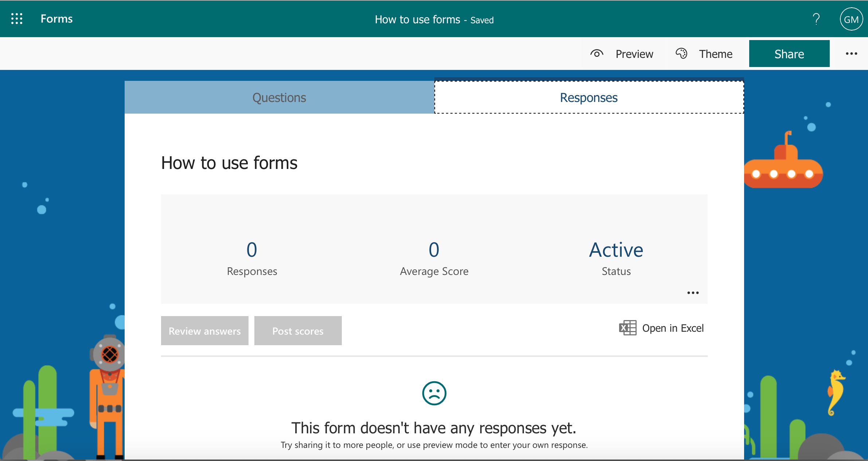Open the app launcher waffle icon

click(17, 19)
